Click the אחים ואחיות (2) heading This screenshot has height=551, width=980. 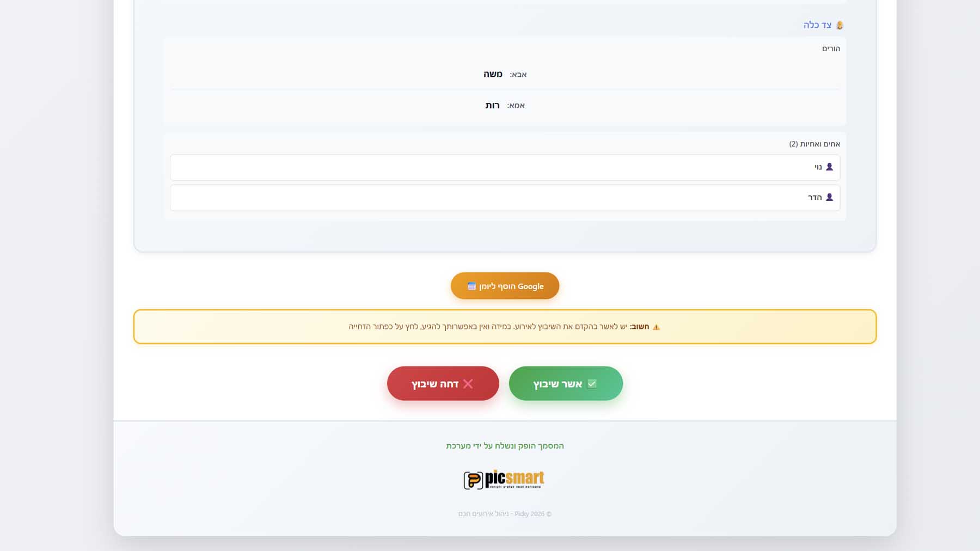coord(814,144)
